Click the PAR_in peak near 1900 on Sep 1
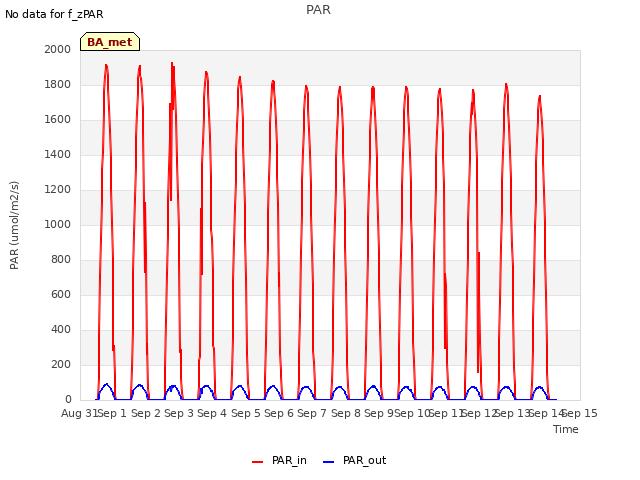This screenshot has height=480, width=640. point(106,65)
